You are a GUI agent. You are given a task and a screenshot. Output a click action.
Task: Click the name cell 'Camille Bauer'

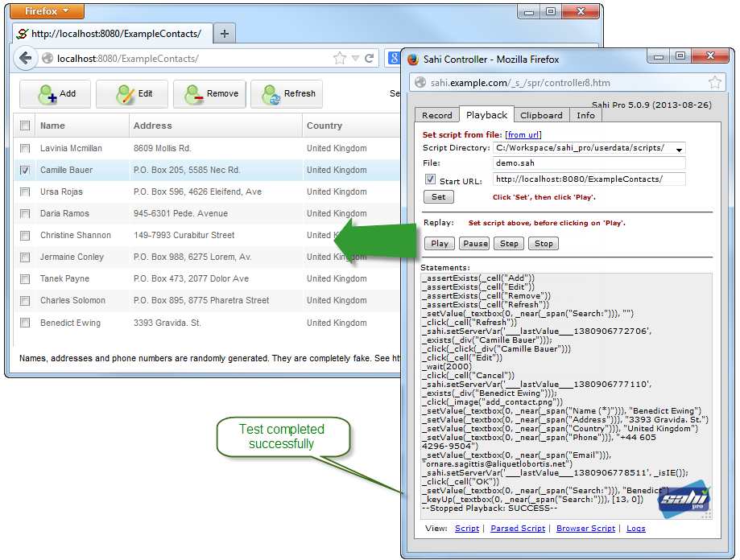coord(67,170)
